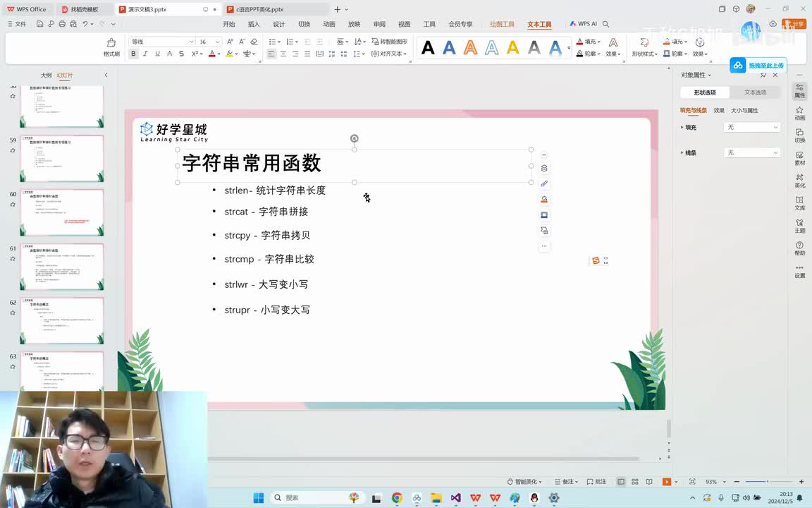Click the 备注 notes button

pos(566,482)
